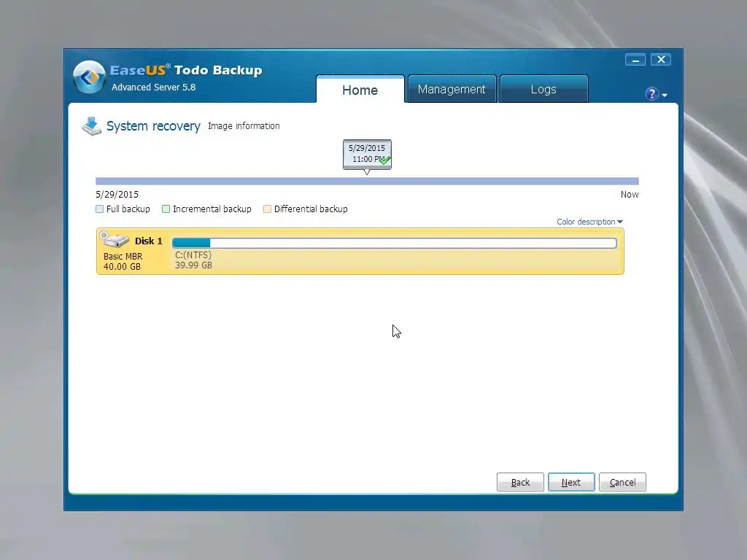The image size is (747, 560).
Task: Click the 'System recovery' heading text
Action: tap(153, 126)
